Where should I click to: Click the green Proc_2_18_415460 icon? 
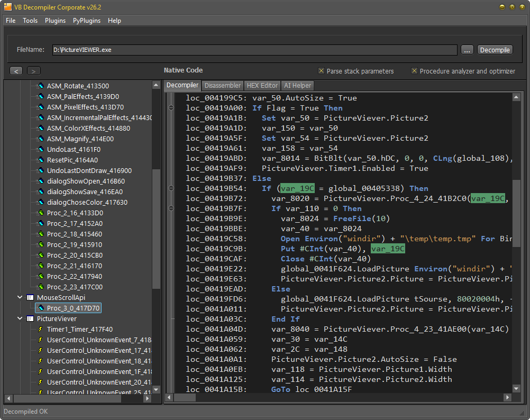[41, 234]
